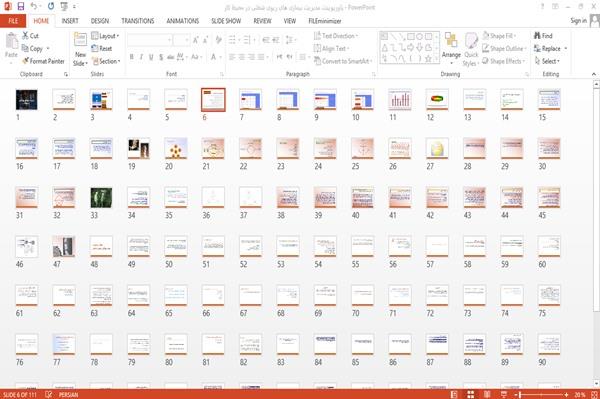Open Quick Styles gallery
This screenshot has width=600, height=399.
(x=471, y=49)
